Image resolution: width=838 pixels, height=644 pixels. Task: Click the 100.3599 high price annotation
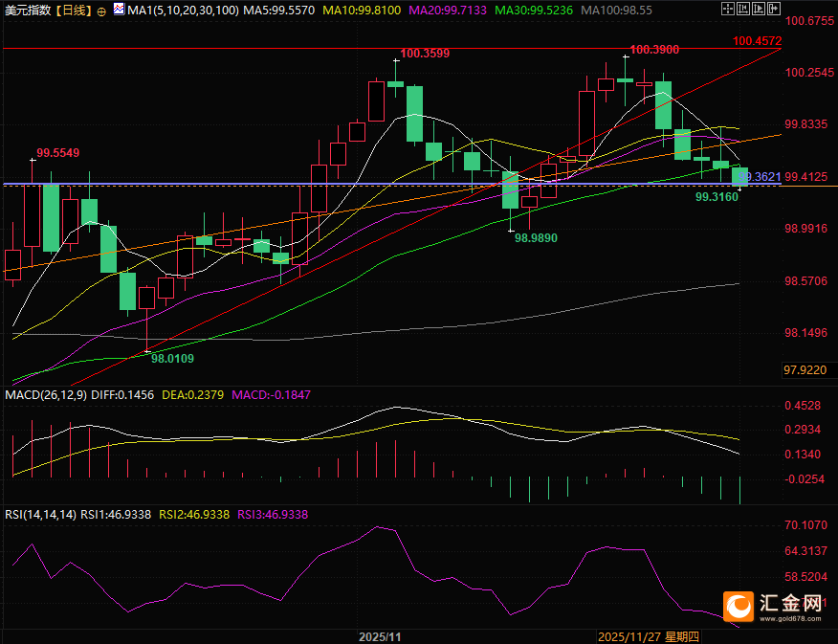[x=424, y=54]
